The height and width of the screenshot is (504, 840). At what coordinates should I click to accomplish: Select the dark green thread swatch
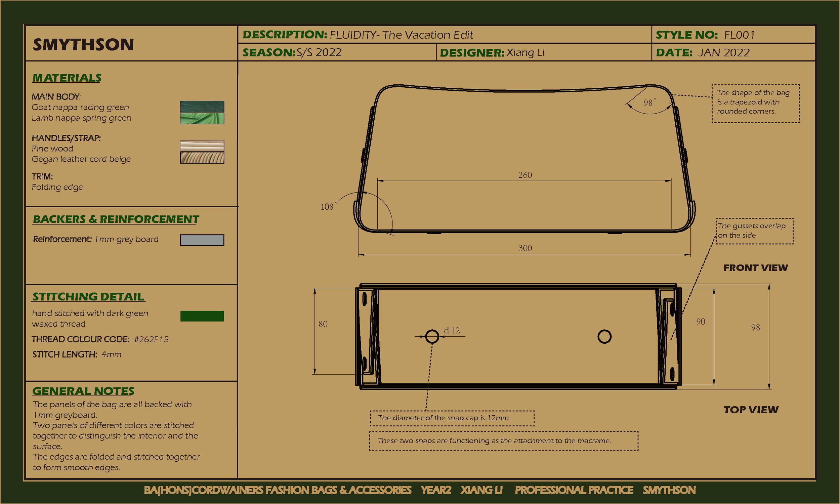(202, 316)
